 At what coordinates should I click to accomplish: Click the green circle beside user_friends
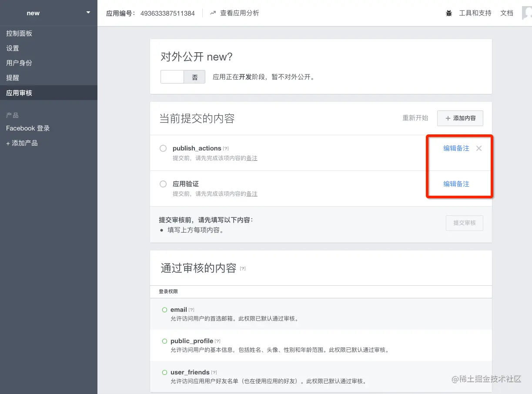point(164,372)
